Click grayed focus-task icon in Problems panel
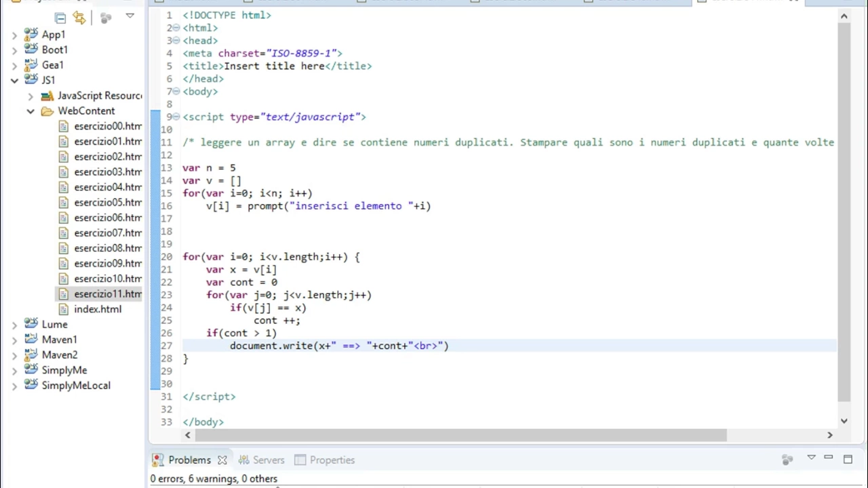The width and height of the screenshot is (868, 488). coord(787,460)
